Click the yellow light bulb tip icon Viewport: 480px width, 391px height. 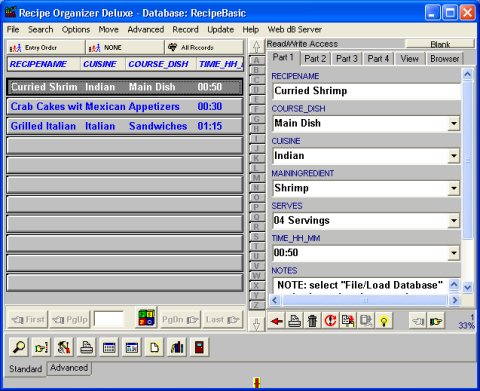tap(384, 321)
